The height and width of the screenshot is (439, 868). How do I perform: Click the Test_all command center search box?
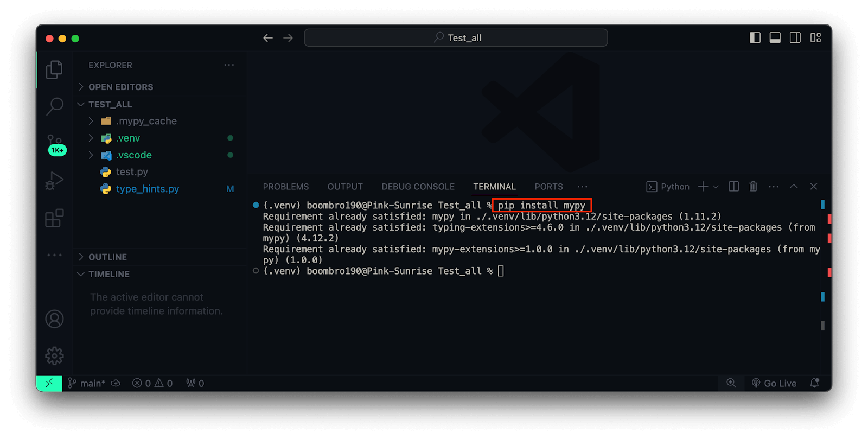point(456,38)
